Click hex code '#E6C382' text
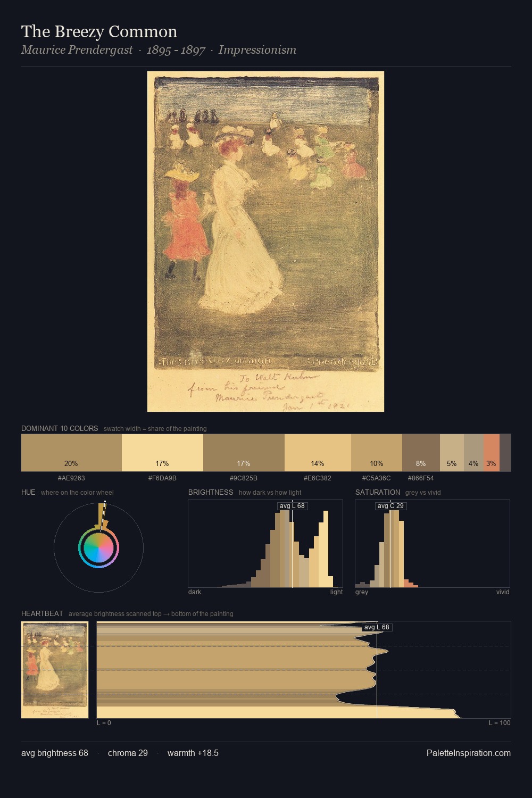 point(318,478)
